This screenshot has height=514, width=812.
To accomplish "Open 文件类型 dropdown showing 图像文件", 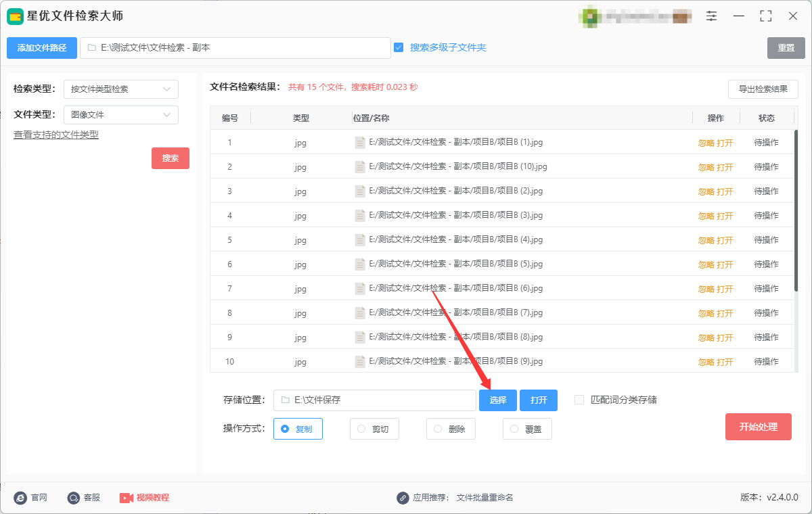I will click(x=121, y=115).
